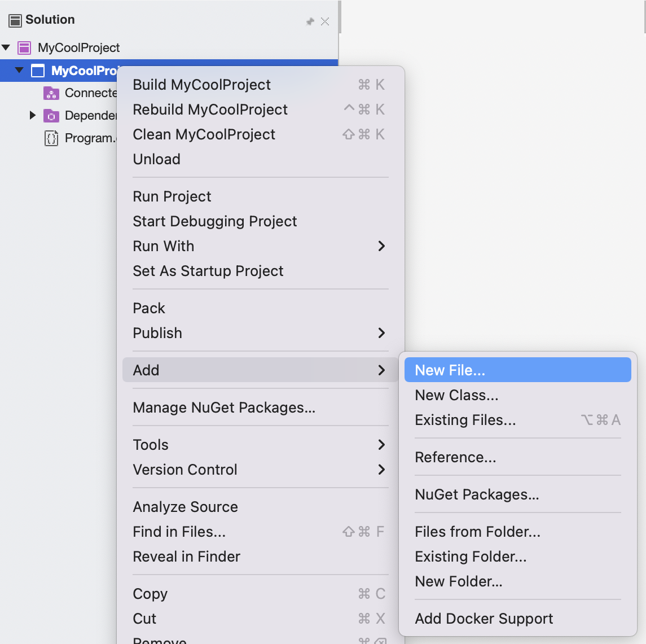This screenshot has width=646, height=644.
Task: Click the Dependencies package icon
Action: coord(50,115)
